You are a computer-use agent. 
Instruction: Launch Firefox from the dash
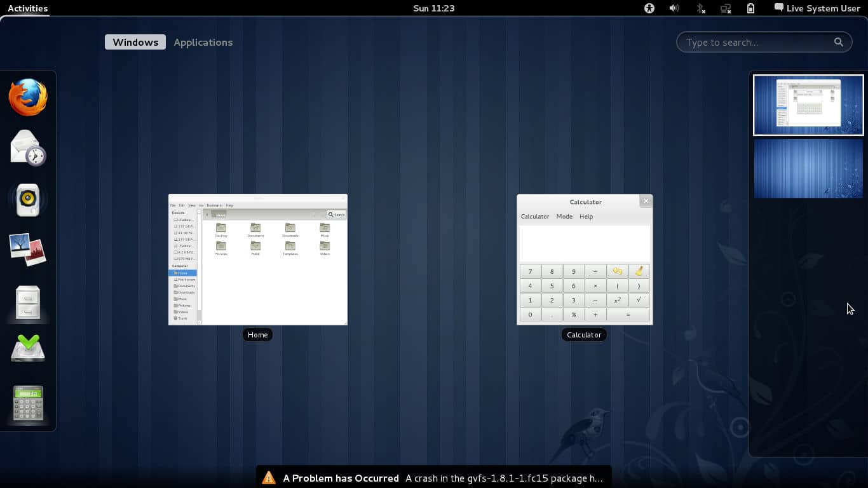tap(28, 97)
